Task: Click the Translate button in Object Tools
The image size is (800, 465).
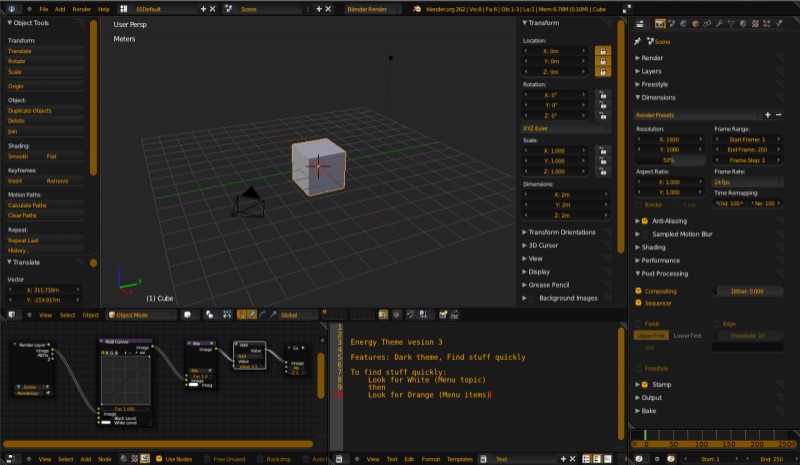Action: coord(45,51)
